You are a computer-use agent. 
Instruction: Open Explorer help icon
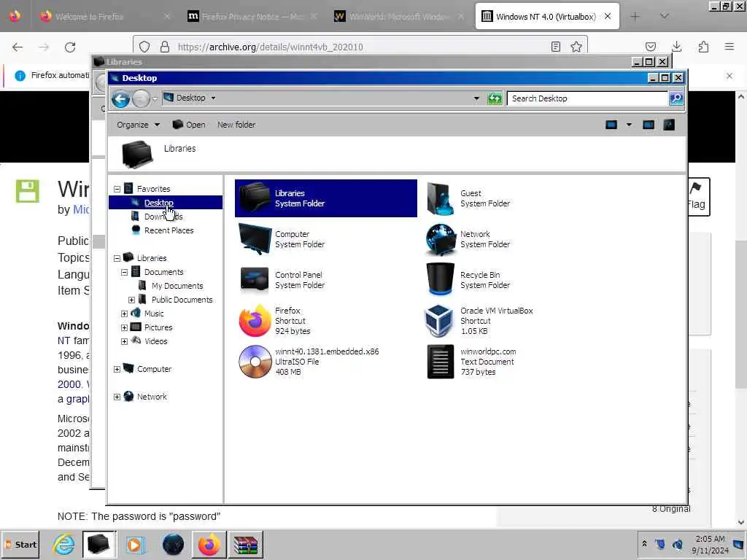click(669, 125)
